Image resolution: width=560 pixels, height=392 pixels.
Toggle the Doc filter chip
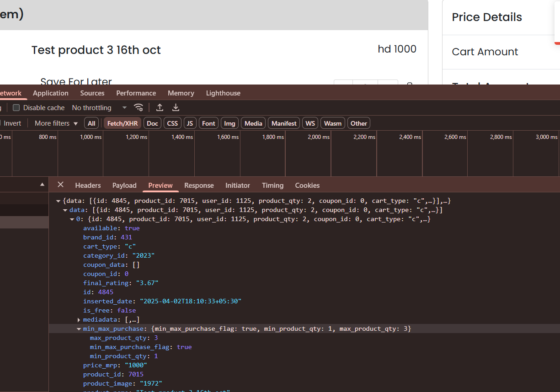[x=153, y=123]
